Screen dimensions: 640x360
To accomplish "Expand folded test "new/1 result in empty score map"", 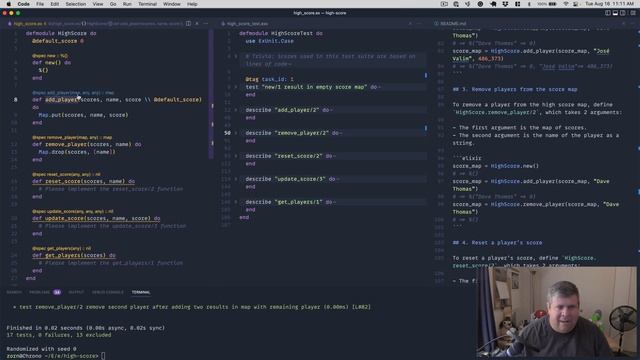I will click(x=236, y=87).
